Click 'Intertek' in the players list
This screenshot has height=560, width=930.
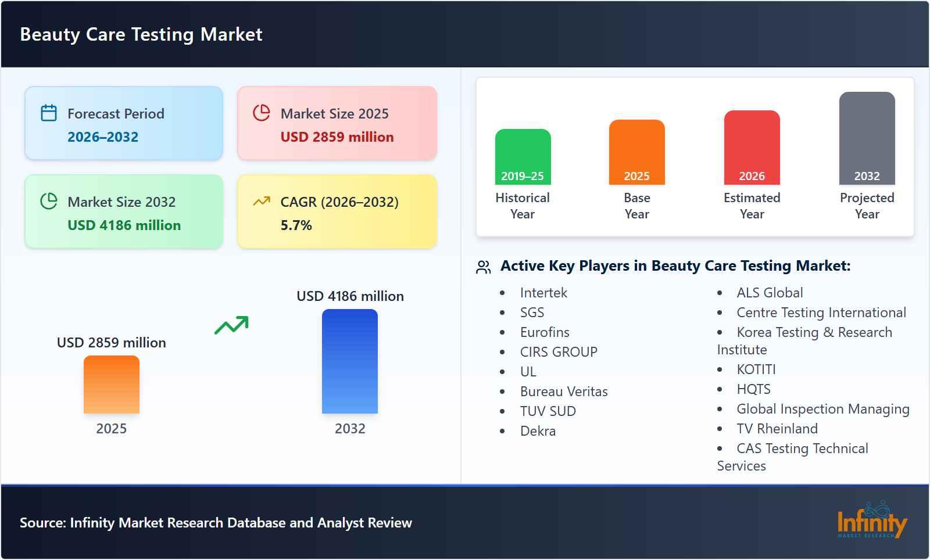[x=543, y=293]
